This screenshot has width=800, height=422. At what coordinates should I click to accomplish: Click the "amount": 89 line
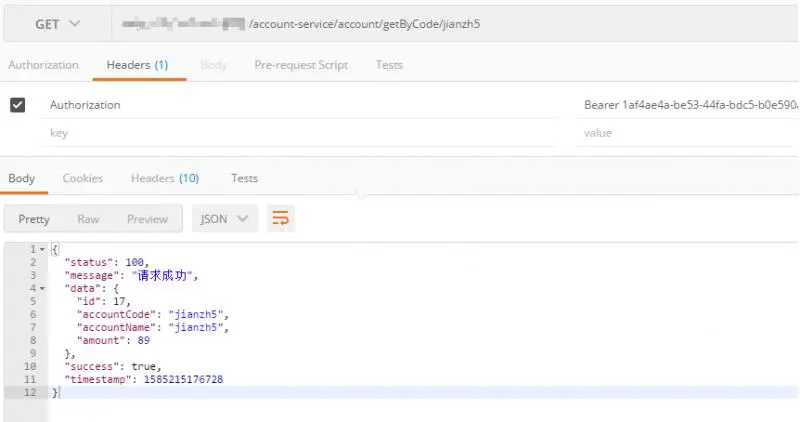113,340
